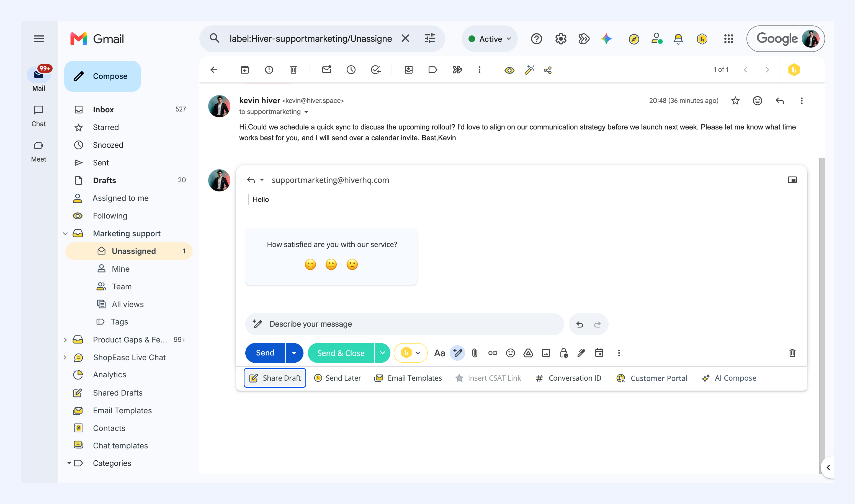Attach a file with the paperclip icon

475,353
